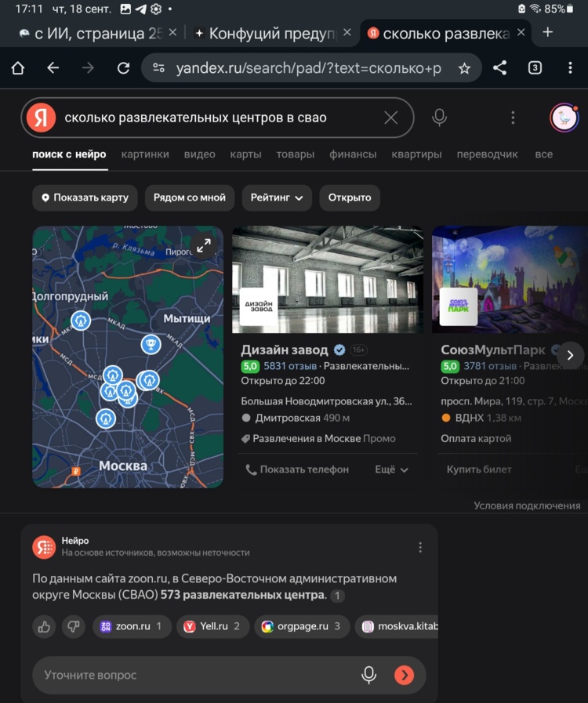The width and height of the screenshot is (588, 703).
Task: Switch to the 'видео' tab
Action: [200, 154]
